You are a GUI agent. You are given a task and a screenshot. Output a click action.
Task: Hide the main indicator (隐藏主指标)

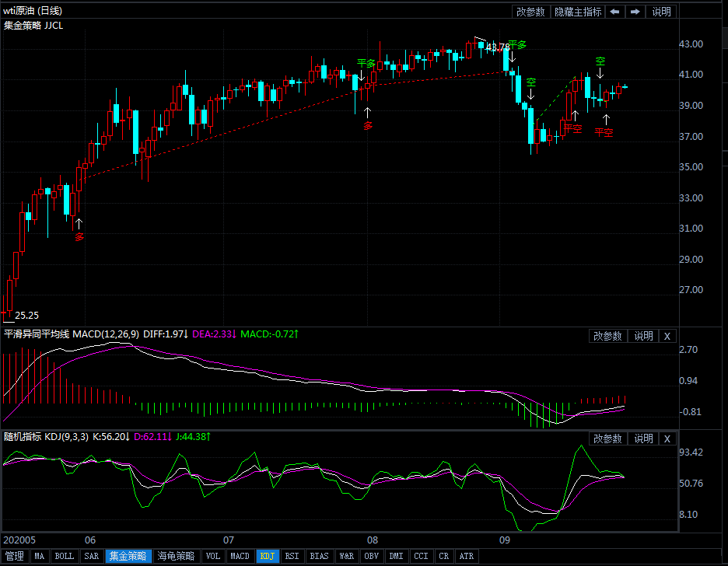tap(577, 12)
